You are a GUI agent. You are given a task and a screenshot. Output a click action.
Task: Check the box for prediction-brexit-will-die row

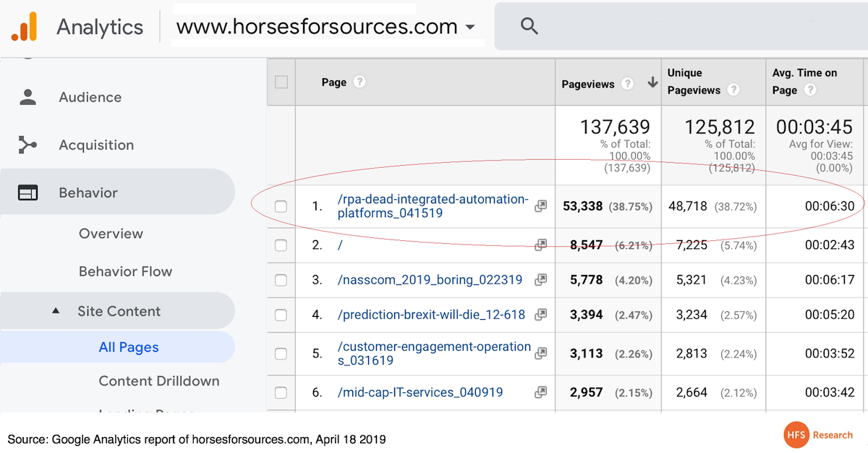click(x=281, y=315)
